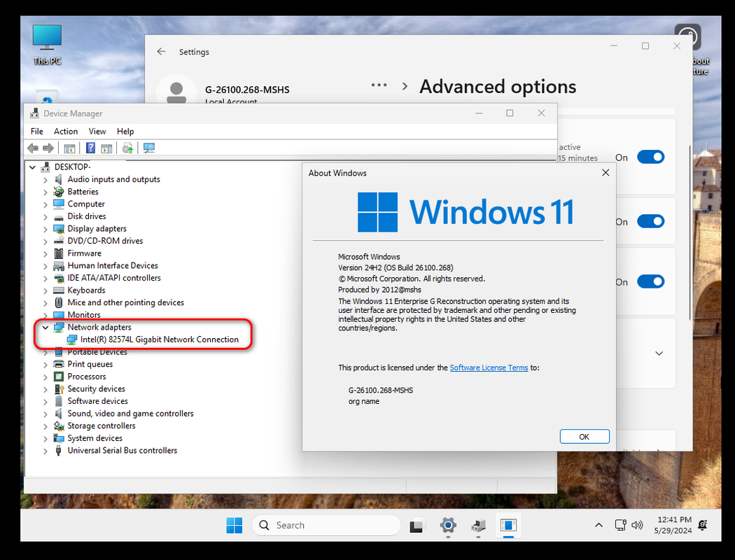Select 'IDE ATA/ATAPI controllers' row
This screenshot has width=735, height=560.
(114, 278)
